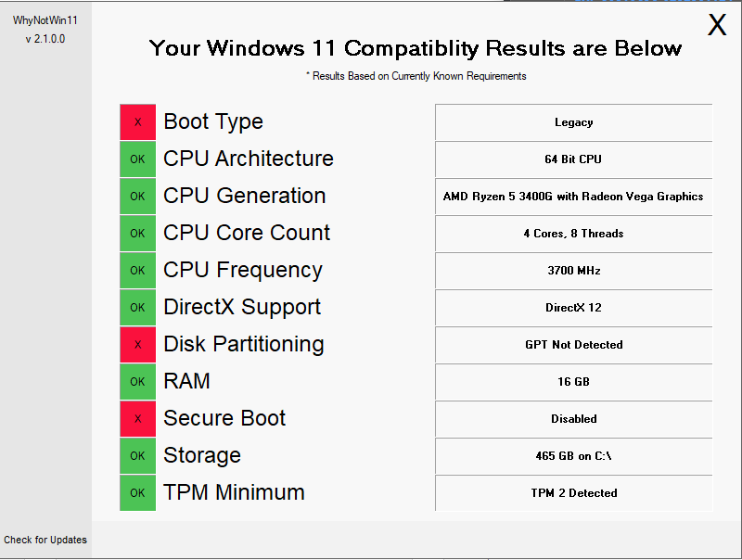Click the green OK icon beside TPM Minimum

[x=137, y=493]
